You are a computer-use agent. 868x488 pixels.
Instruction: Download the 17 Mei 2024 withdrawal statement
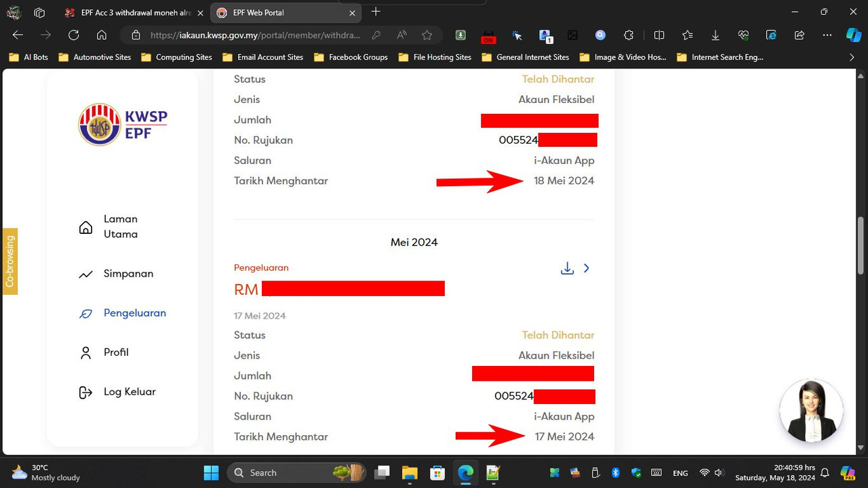coord(567,268)
